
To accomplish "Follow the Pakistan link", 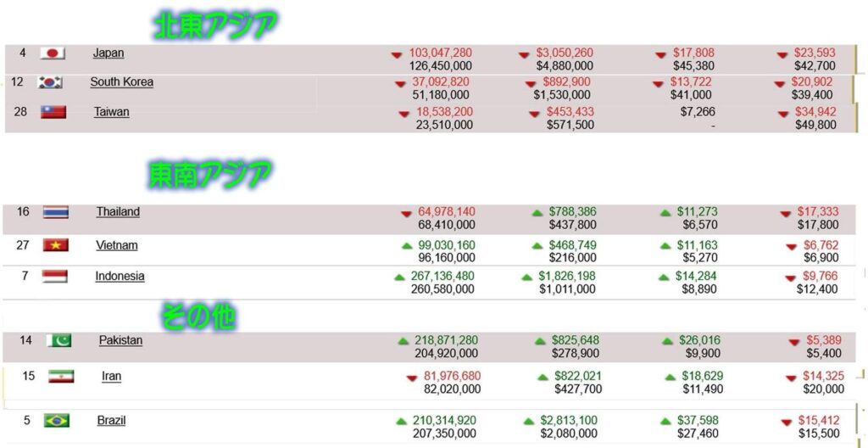I will tap(120, 340).
